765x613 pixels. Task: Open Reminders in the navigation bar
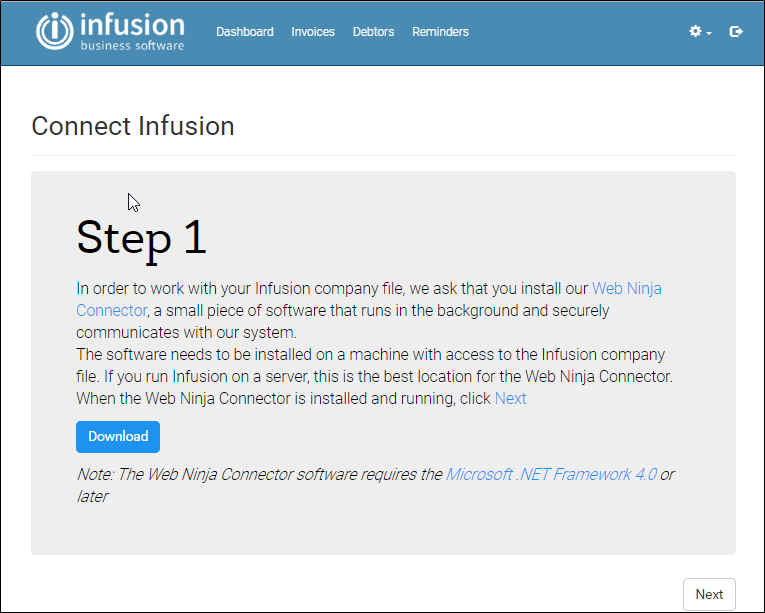tap(440, 32)
